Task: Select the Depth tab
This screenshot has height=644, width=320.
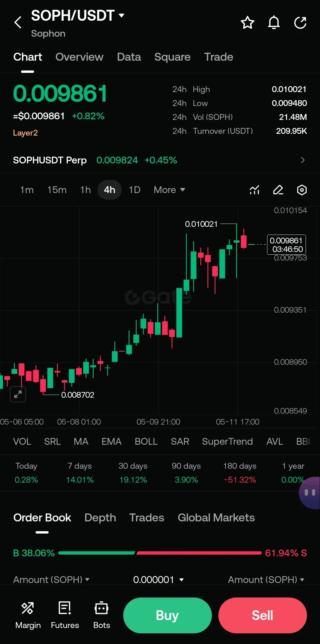Action: point(100,518)
